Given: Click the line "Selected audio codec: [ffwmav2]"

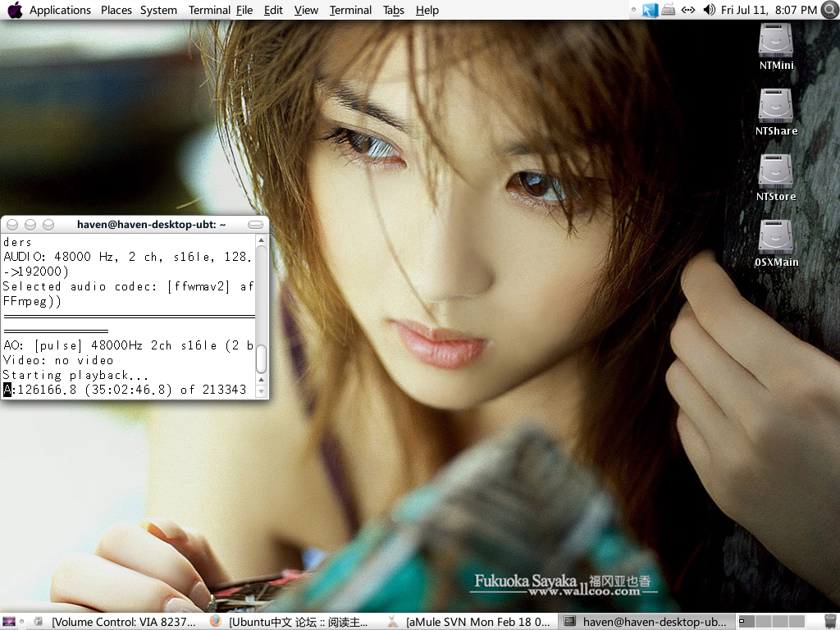Looking at the screenshot, I should 128,286.
